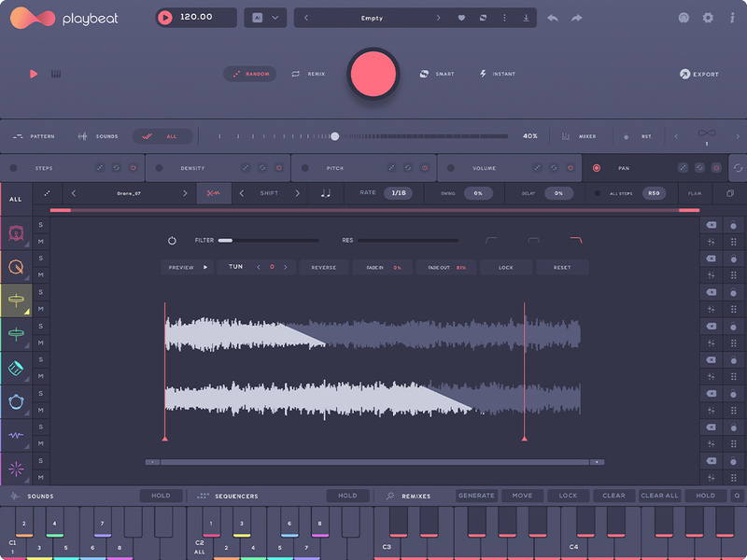Download the preset via download icon

tap(526, 18)
